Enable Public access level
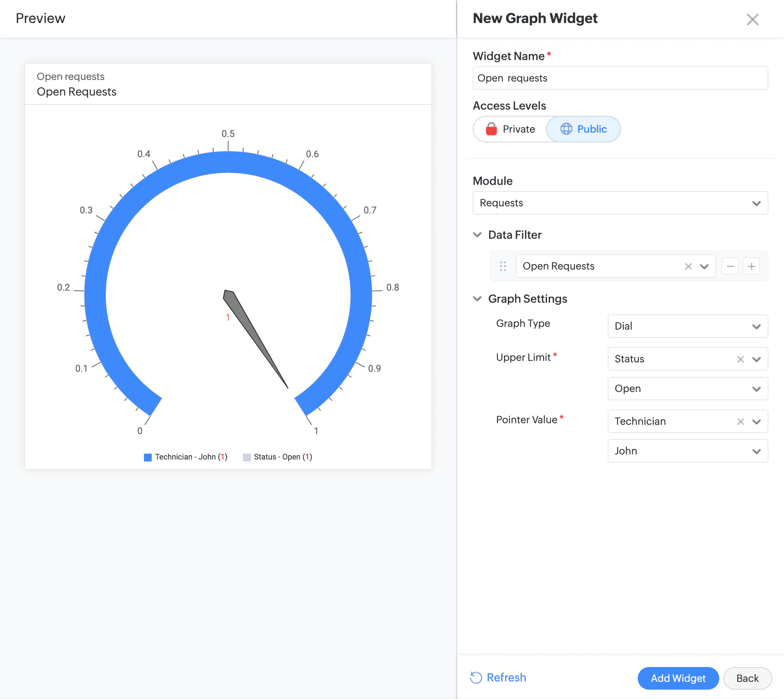 pyautogui.click(x=583, y=129)
